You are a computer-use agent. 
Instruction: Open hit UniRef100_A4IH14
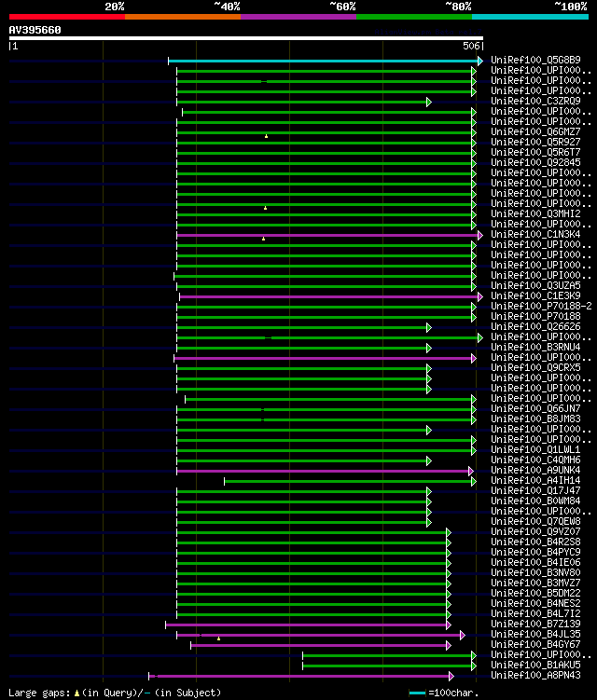point(535,481)
